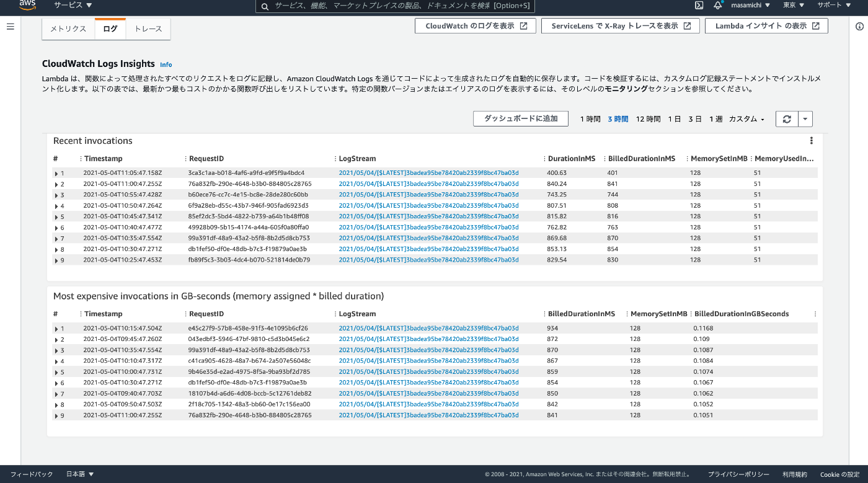Refresh the Logs Insights widgets
The image size is (868, 483).
click(x=787, y=119)
